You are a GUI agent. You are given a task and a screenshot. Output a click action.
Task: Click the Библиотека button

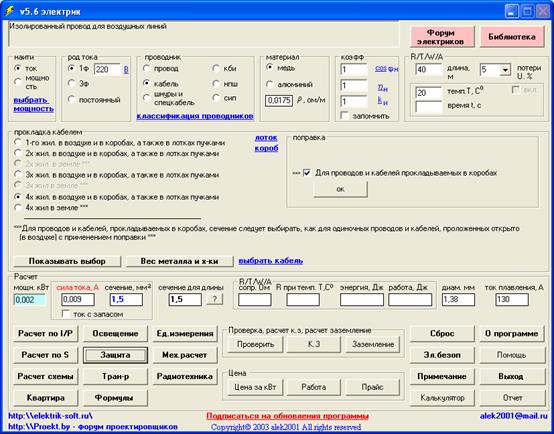(512, 37)
